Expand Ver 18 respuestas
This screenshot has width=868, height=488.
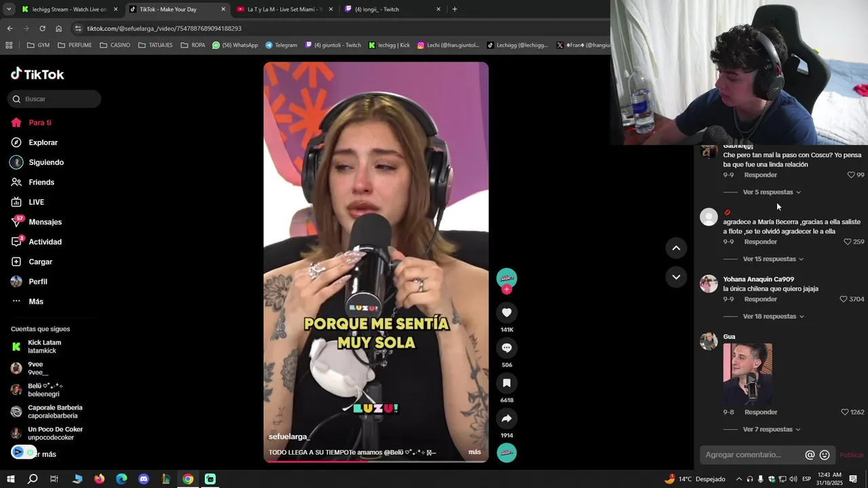click(774, 317)
